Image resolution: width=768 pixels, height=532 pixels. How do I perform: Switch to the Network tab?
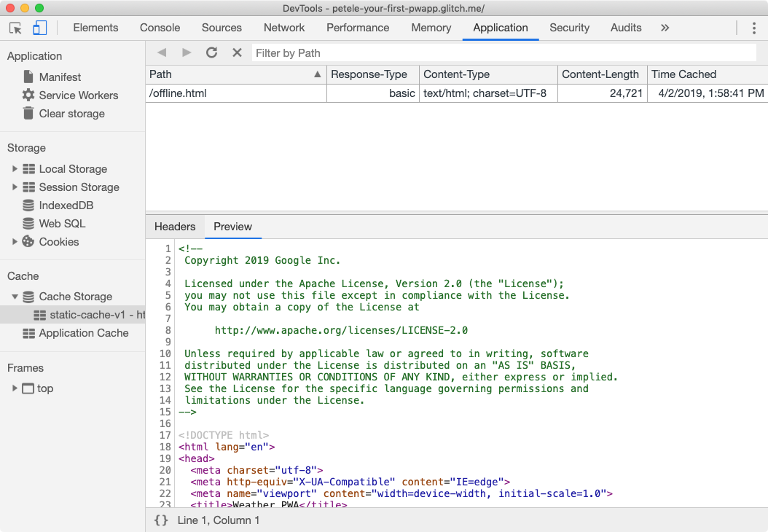click(x=284, y=28)
